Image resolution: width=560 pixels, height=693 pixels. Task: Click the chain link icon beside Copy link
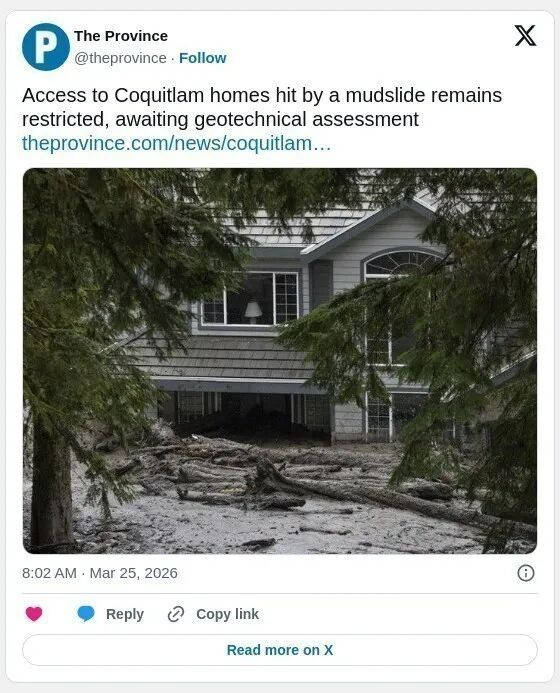point(176,614)
